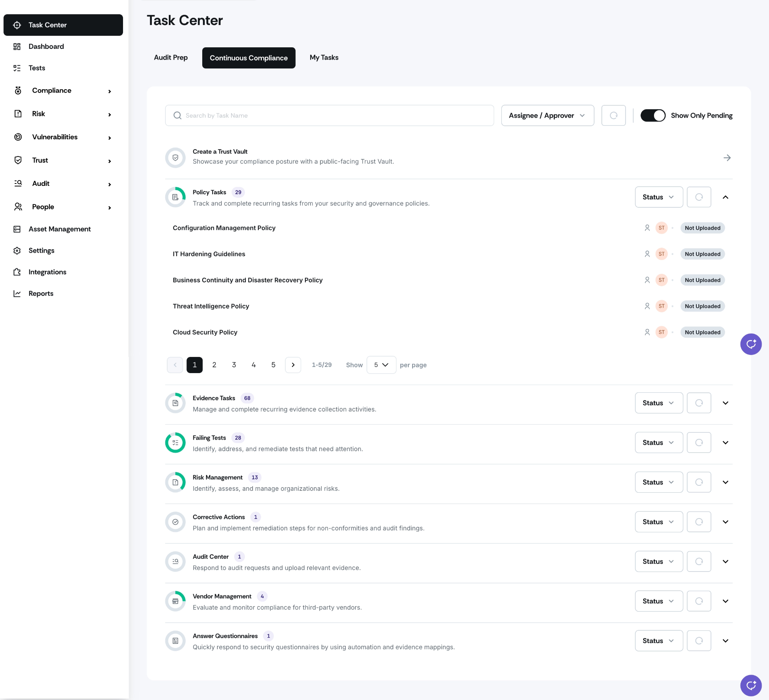Expand the Vendor Management section
This screenshot has height=700, width=769.
click(x=725, y=601)
